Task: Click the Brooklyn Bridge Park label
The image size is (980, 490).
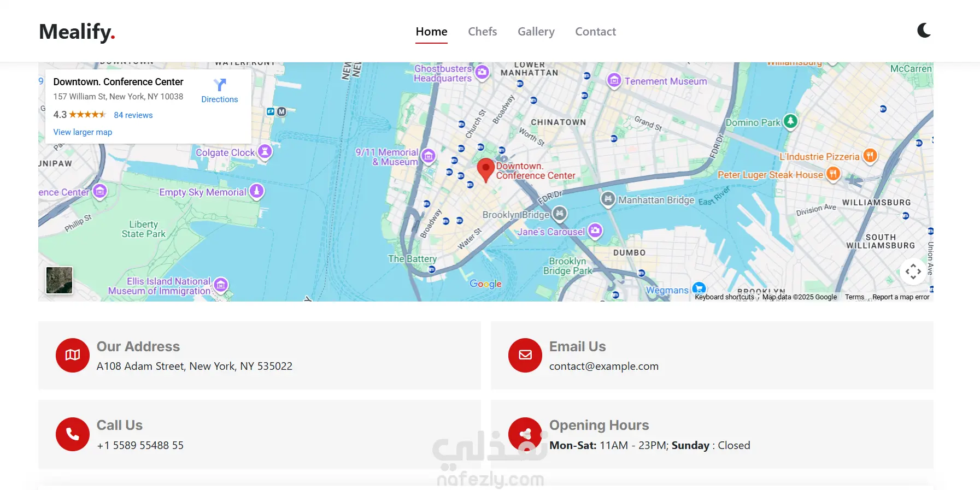Action: pyautogui.click(x=568, y=266)
